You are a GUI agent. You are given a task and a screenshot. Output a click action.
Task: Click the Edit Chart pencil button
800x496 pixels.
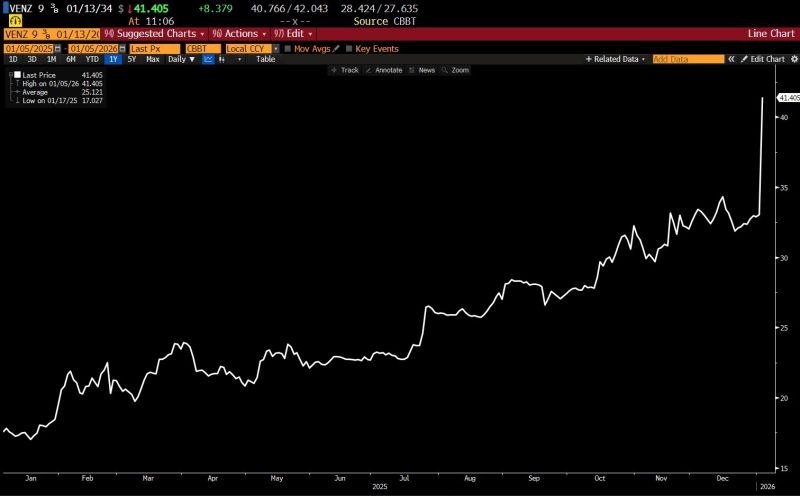pos(763,59)
